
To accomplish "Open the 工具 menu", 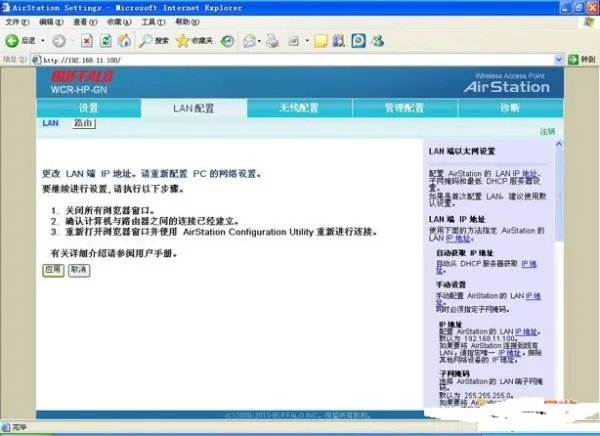I will (153, 22).
